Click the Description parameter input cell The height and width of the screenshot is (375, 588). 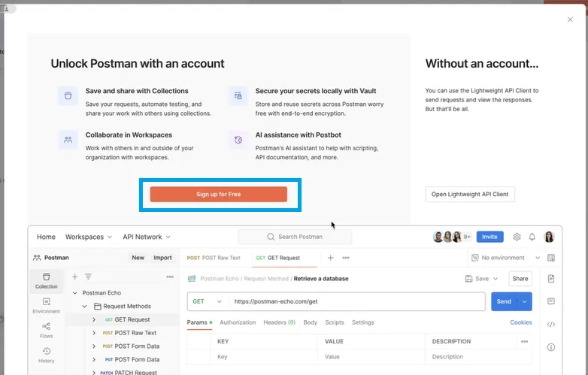point(478,357)
